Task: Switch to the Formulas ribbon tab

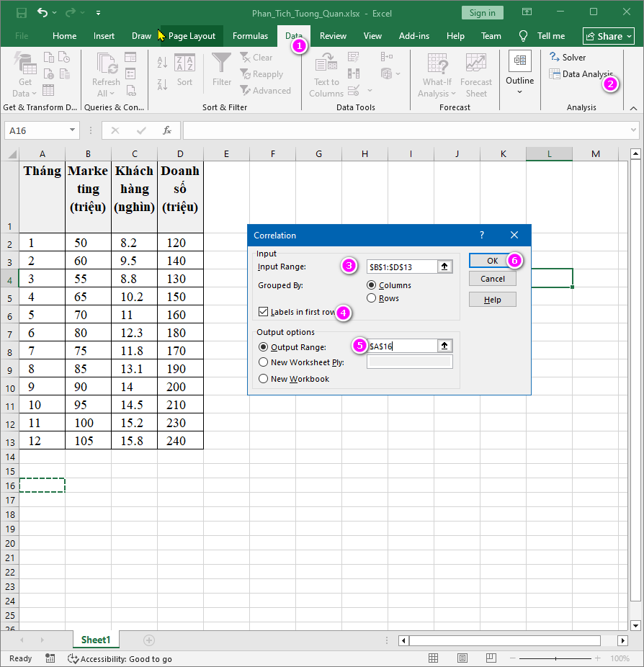Action: [250, 35]
